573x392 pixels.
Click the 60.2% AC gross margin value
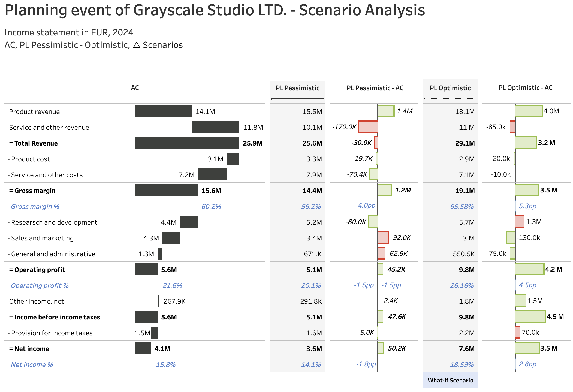tap(211, 206)
